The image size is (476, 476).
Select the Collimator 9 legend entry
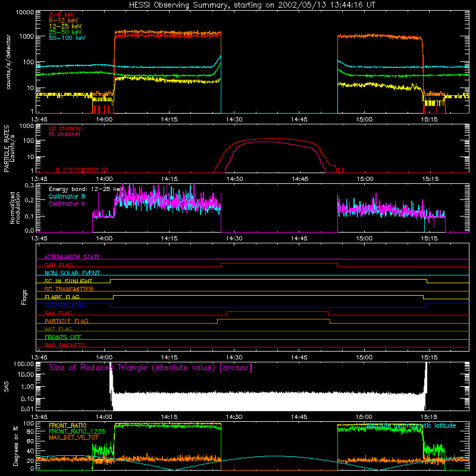coord(67,203)
